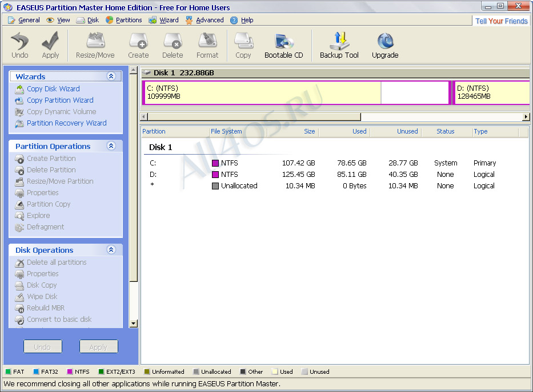Select the C: partition block in disk map
This screenshot has height=392, width=533.
(x=296, y=92)
